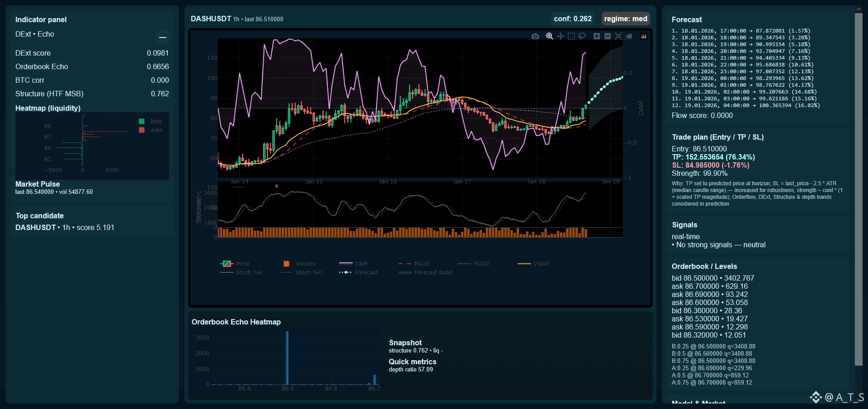Select the Zoom magnifier tool
868x409 pixels.
[549, 36]
